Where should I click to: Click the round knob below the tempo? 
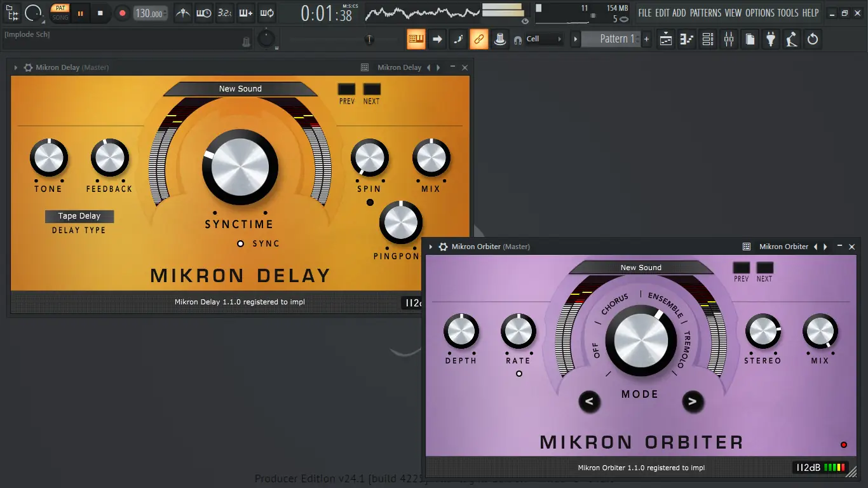coord(266,39)
